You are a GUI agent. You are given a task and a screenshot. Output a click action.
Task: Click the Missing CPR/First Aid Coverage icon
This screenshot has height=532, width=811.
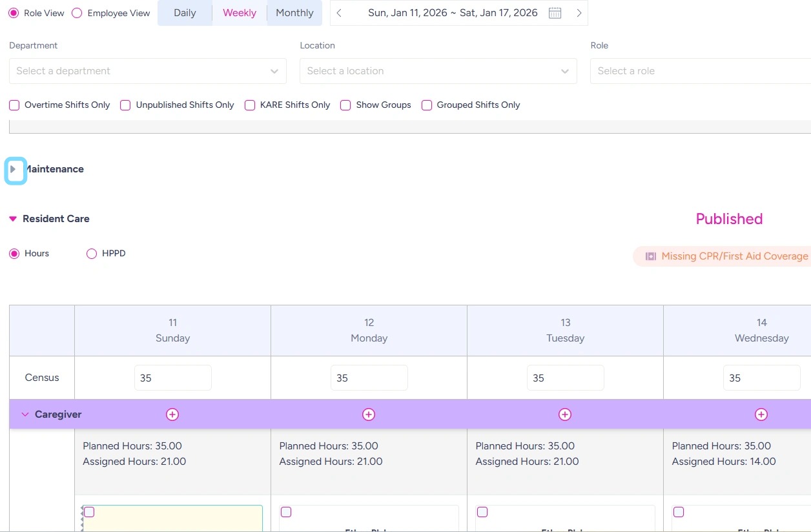coord(651,256)
